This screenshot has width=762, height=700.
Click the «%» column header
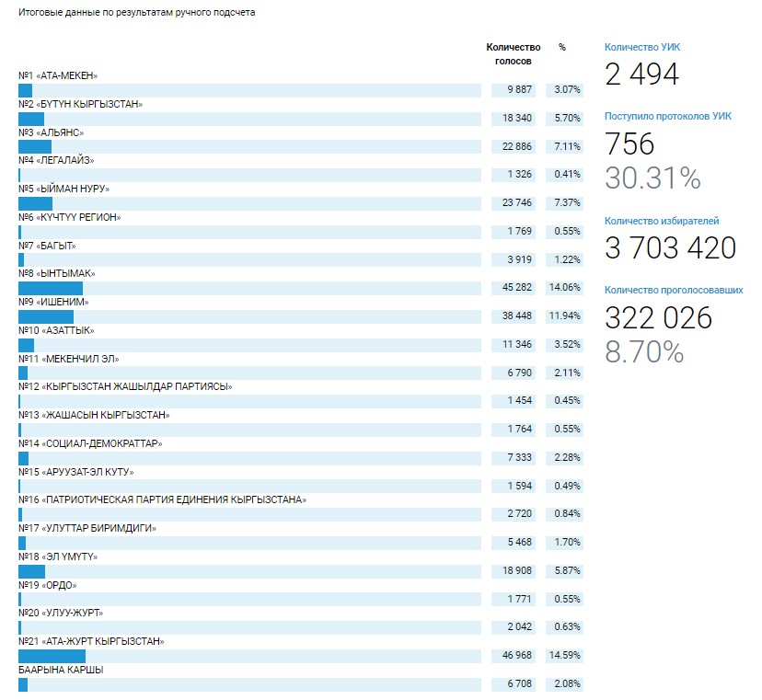point(562,47)
